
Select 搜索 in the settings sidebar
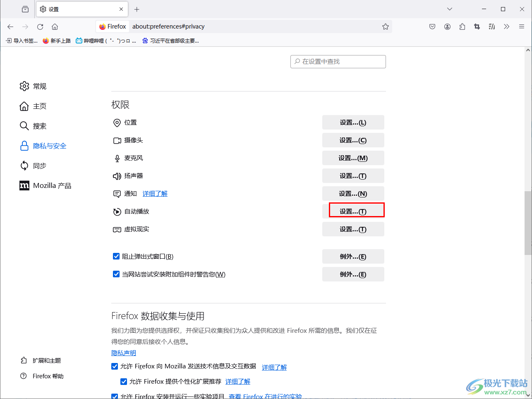[33, 126]
